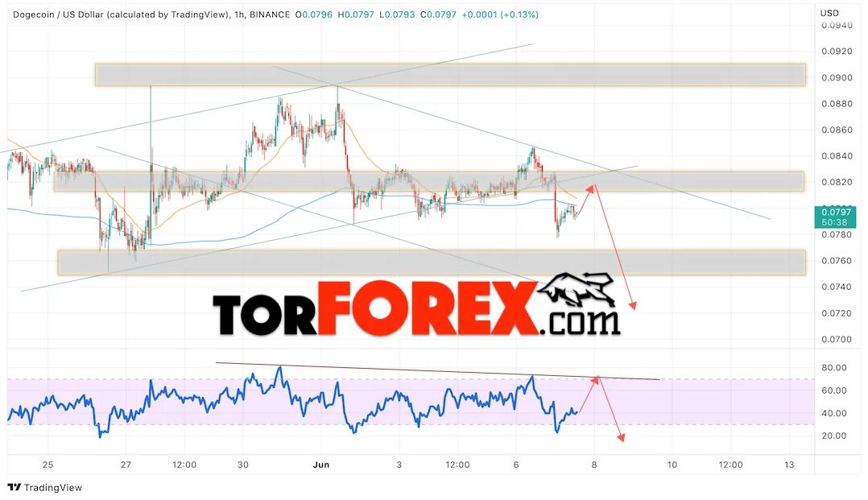This screenshot has width=868, height=500.
Task: Click the 20.00 RSI axis label
Action: [833, 436]
